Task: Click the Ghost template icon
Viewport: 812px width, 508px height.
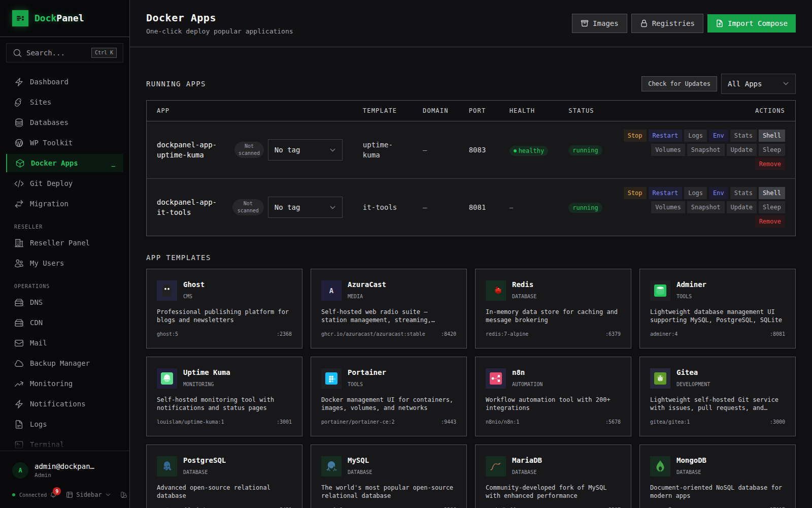Action: point(167,291)
